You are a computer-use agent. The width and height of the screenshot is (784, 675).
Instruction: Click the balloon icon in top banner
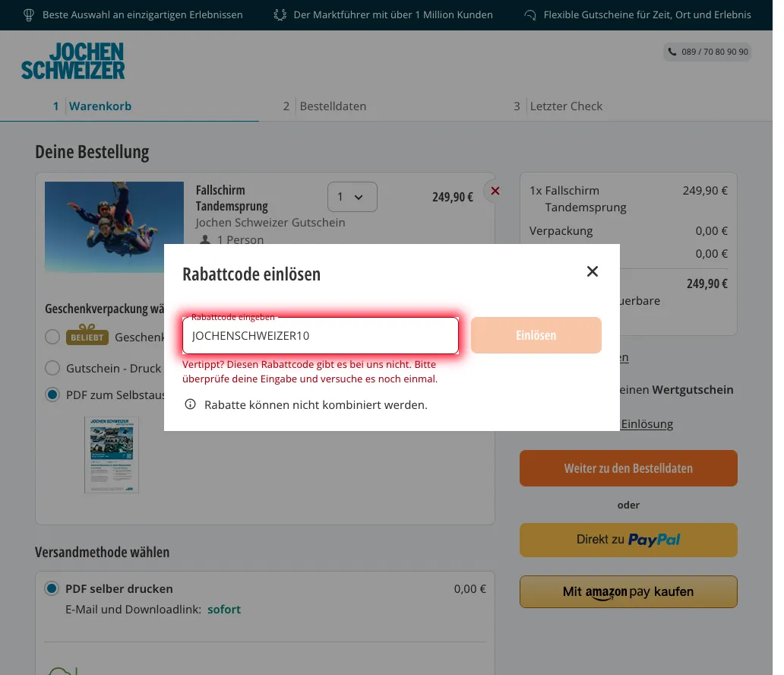[x=29, y=15]
